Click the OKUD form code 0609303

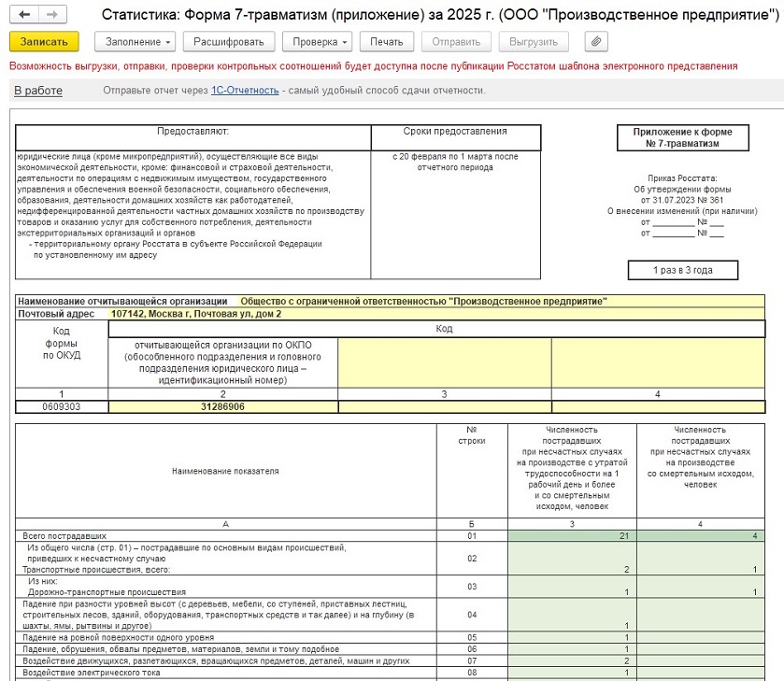click(x=62, y=406)
